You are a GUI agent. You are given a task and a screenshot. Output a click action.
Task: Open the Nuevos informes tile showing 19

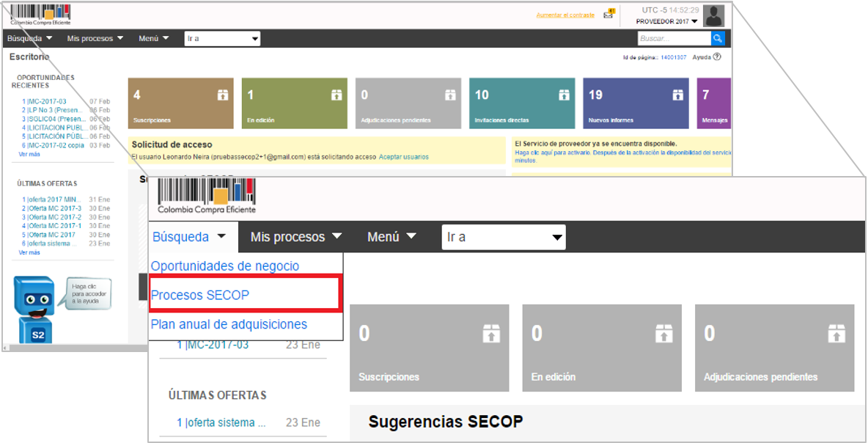(636, 103)
